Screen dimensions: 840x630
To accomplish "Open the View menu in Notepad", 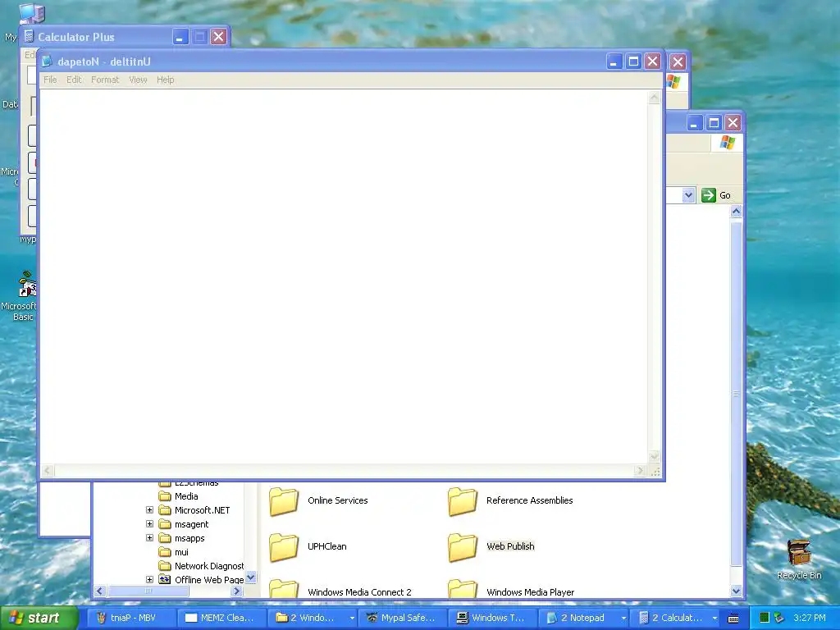I will pos(138,80).
